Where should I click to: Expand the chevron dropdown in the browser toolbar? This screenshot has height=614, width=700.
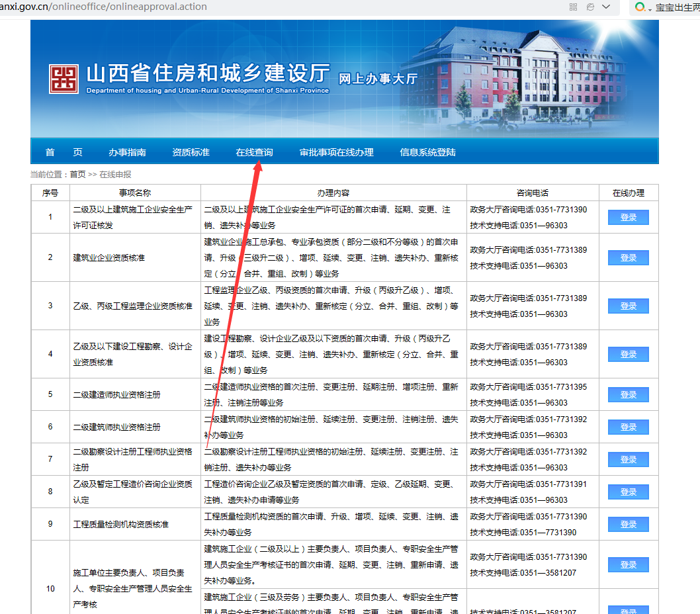point(607,7)
